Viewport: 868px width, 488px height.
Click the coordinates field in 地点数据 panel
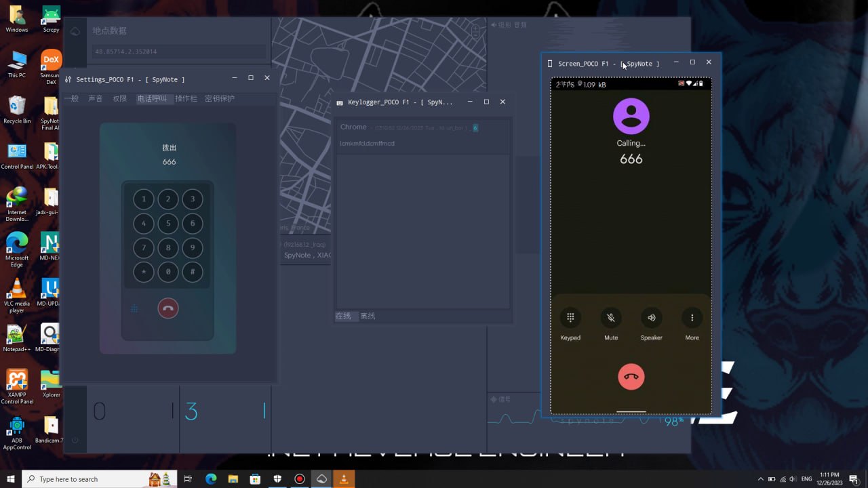tap(178, 52)
